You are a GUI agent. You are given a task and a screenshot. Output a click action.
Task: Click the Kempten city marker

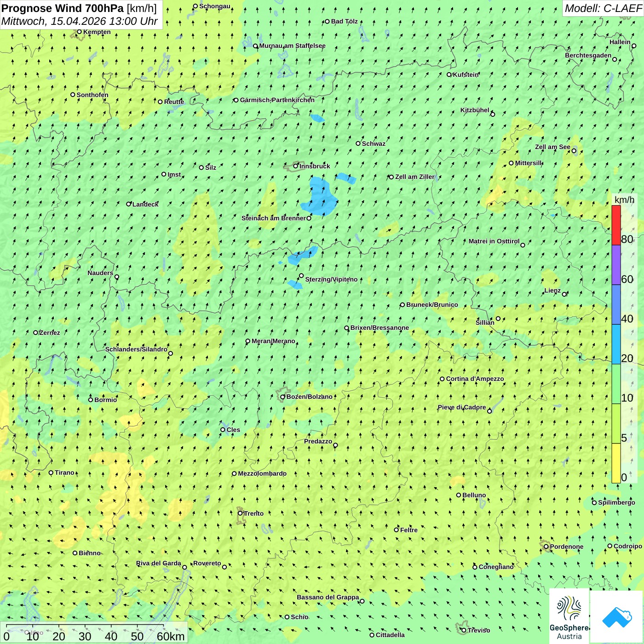tap(79, 32)
